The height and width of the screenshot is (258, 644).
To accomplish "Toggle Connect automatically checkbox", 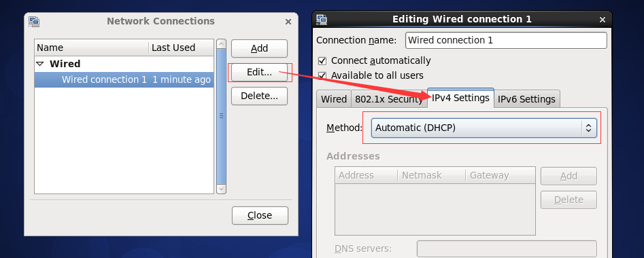I will point(322,60).
